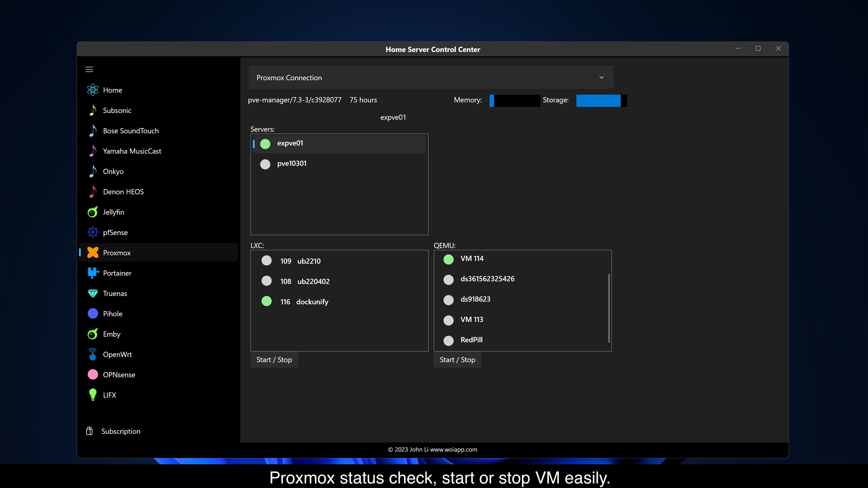Switch to the Pihole menu item

113,314
